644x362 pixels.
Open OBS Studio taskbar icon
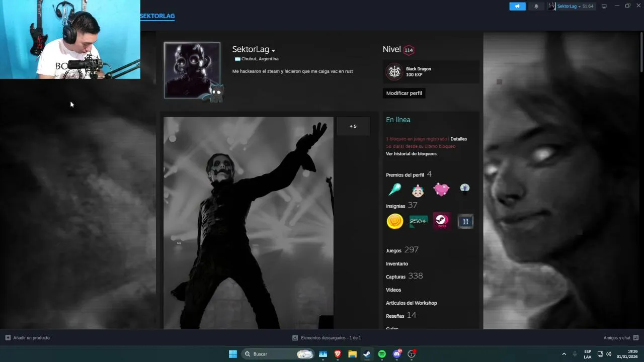[412, 354]
